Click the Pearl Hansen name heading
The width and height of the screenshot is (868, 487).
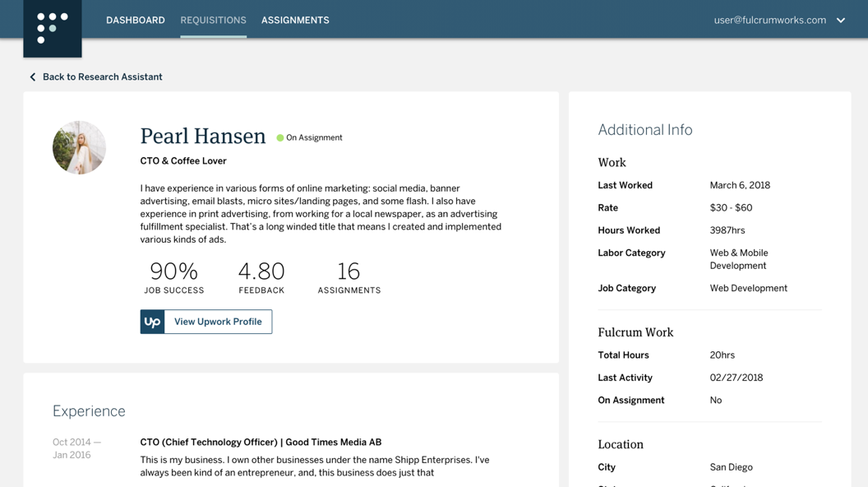203,137
